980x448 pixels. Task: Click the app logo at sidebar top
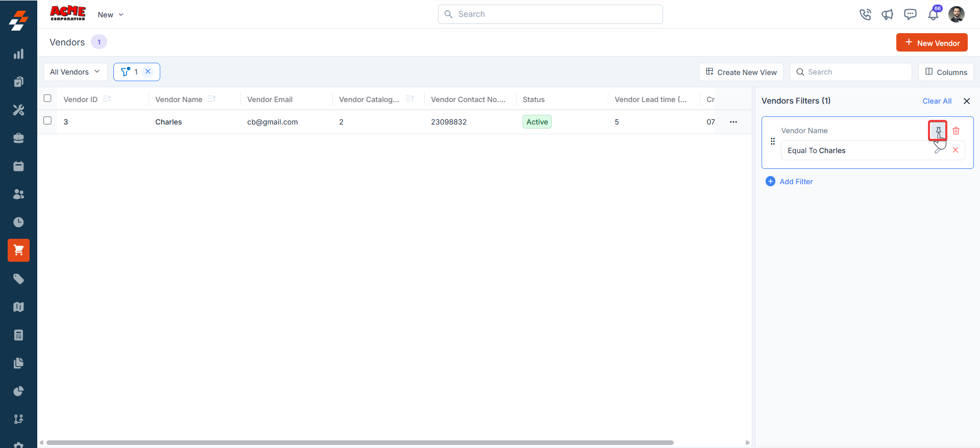[18, 20]
